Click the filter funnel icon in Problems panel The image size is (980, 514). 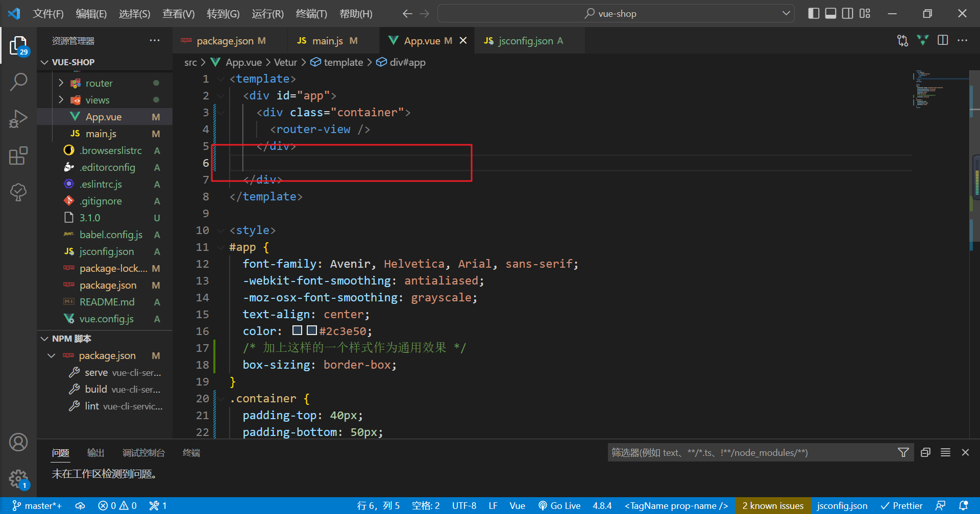click(x=903, y=452)
